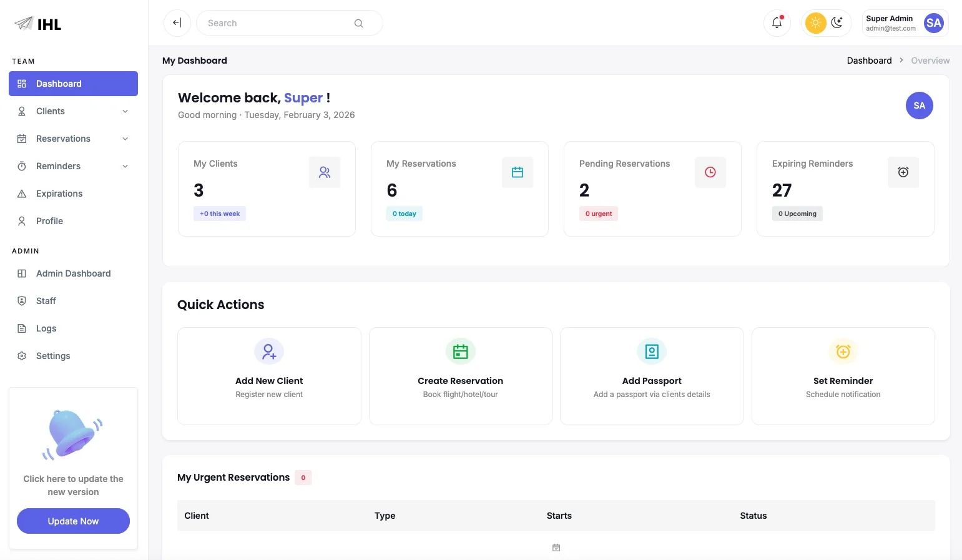
Task: Click Status column header
Action: (753, 516)
